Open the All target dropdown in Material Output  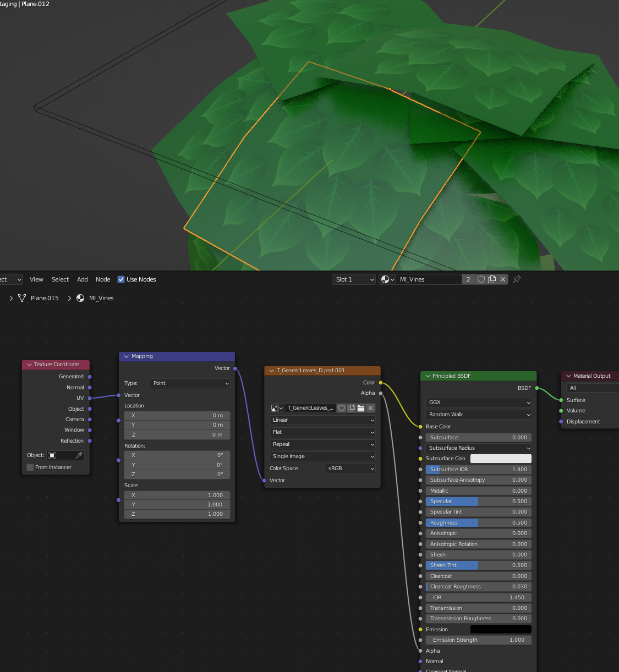pyautogui.click(x=593, y=388)
